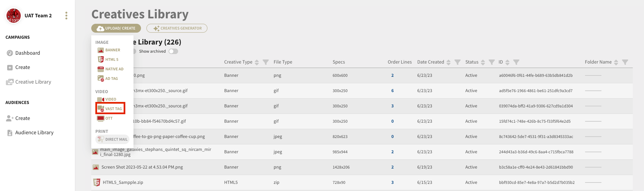The image size is (644, 191).
Task: Click the three-dot menu beside UAT Team 2
Action: click(x=66, y=16)
